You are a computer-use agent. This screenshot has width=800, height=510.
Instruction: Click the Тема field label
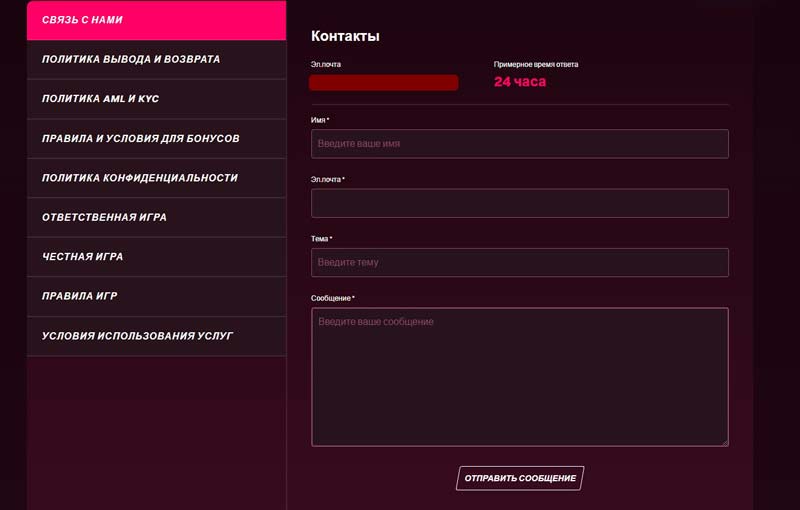(x=322, y=239)
